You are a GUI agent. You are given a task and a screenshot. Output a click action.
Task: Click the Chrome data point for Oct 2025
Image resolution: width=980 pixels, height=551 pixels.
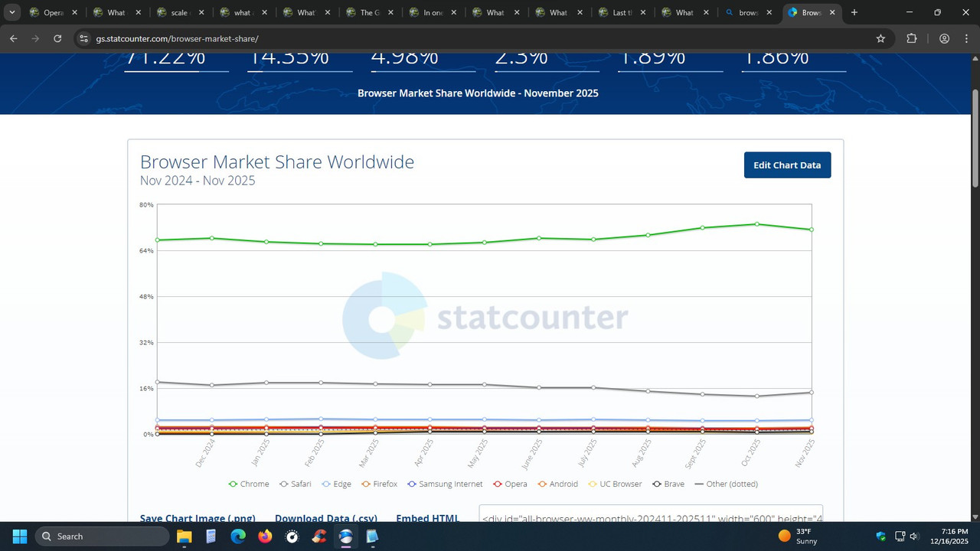pyautogui.click(x=757, y=224)
